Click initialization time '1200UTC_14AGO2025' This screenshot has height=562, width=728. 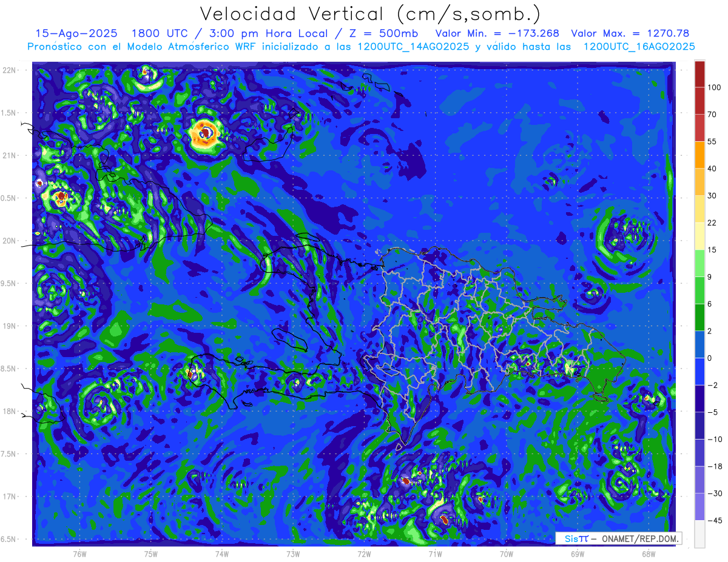[x=414, y=47]
